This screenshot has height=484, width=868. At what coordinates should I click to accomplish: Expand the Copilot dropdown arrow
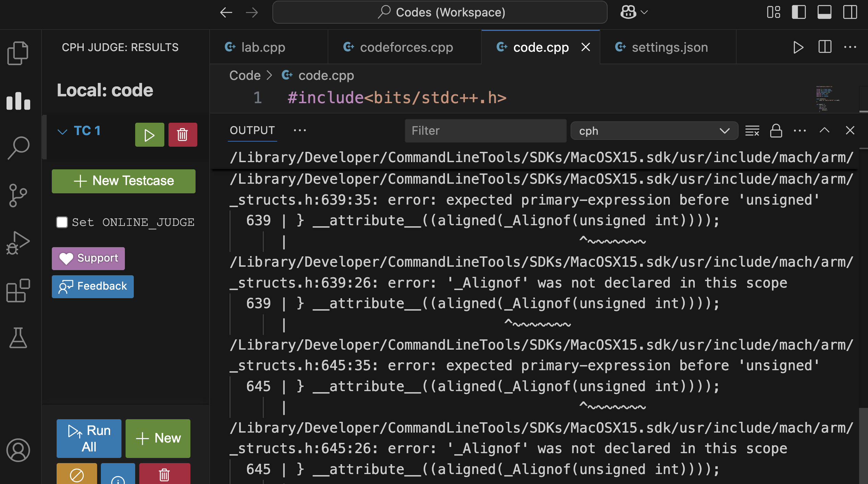pos(644,12)
